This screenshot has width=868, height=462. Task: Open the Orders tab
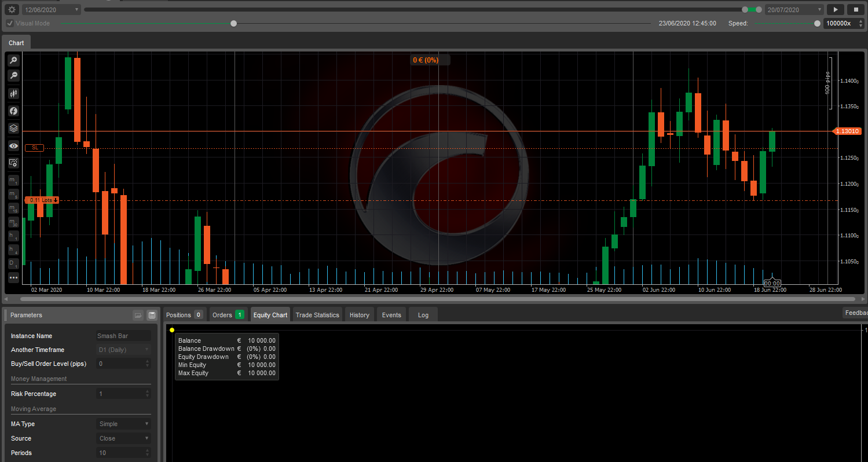click(x=228, y=315)
